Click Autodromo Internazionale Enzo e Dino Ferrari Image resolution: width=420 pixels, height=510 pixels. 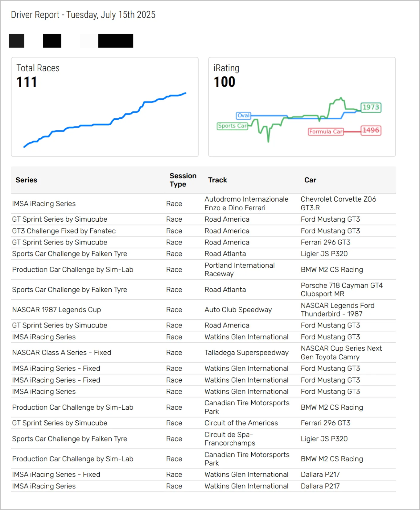pyautogui.click(x=246, y=203)
